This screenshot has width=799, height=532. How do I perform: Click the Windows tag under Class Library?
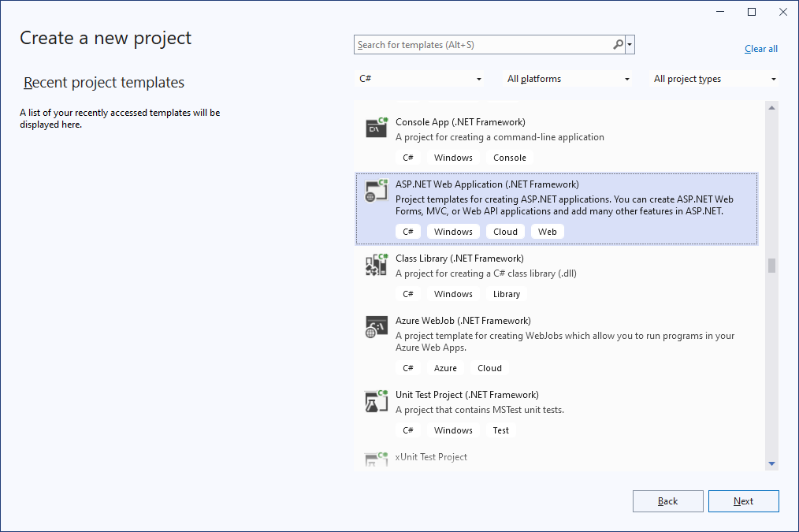click(454, 294)
